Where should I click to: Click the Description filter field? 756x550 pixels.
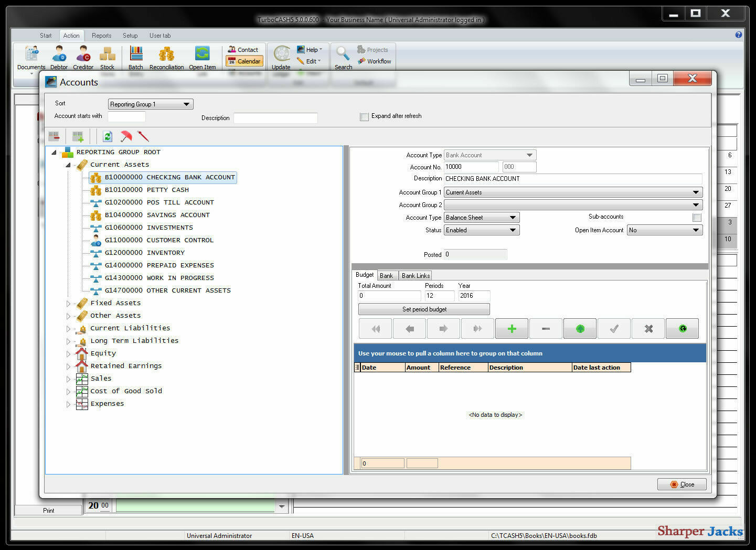pos(275,118)
